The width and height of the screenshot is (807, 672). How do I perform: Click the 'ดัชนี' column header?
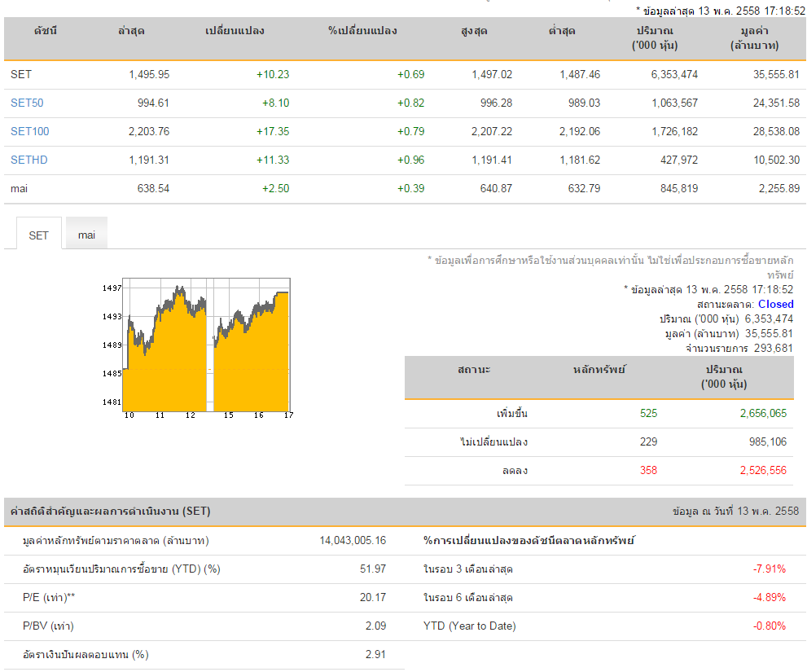click(46, 31)
